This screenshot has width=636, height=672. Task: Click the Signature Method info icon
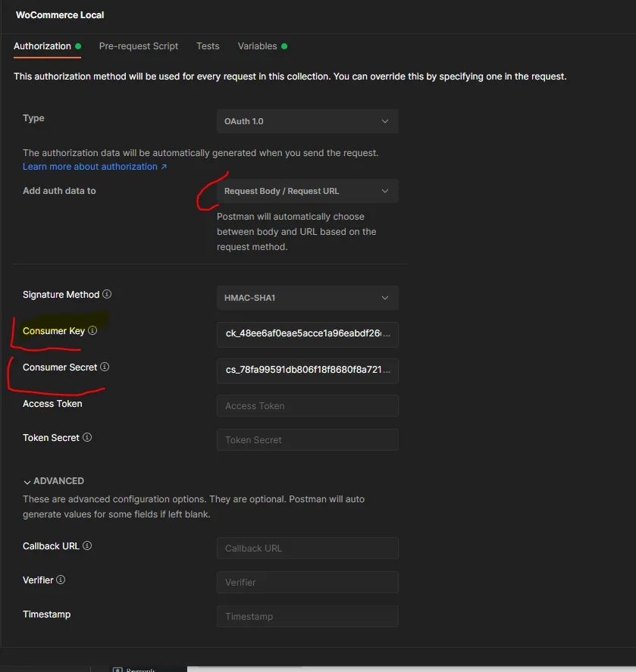click(x=107, y=294)
